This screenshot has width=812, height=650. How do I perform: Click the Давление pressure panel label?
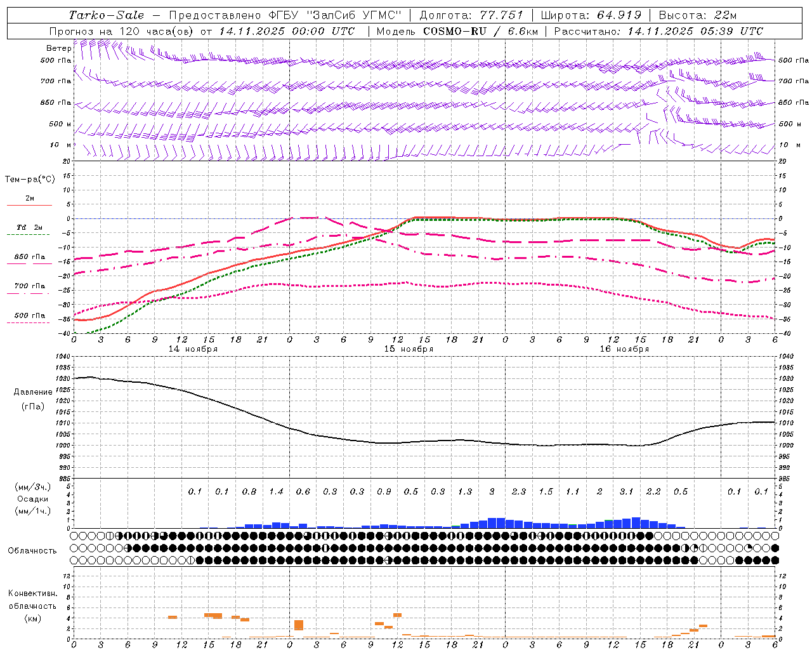(33, 392)
